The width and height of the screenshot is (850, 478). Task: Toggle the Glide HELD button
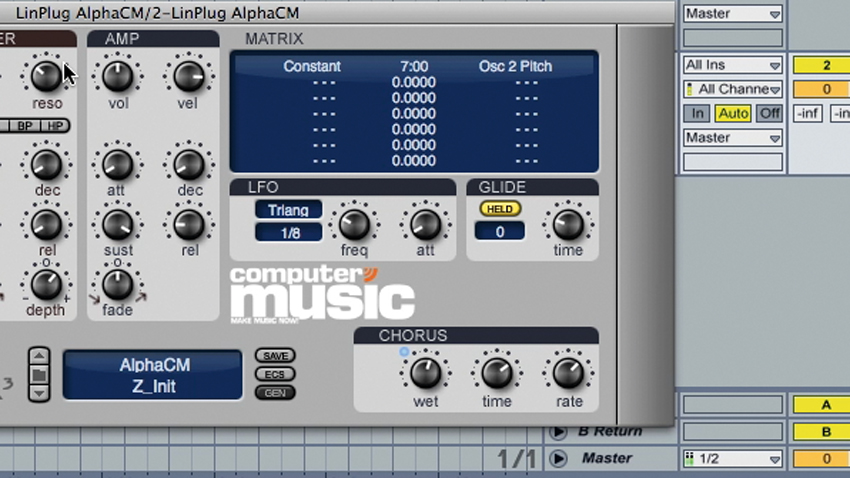pyautogui.click(x=500, y=209)
